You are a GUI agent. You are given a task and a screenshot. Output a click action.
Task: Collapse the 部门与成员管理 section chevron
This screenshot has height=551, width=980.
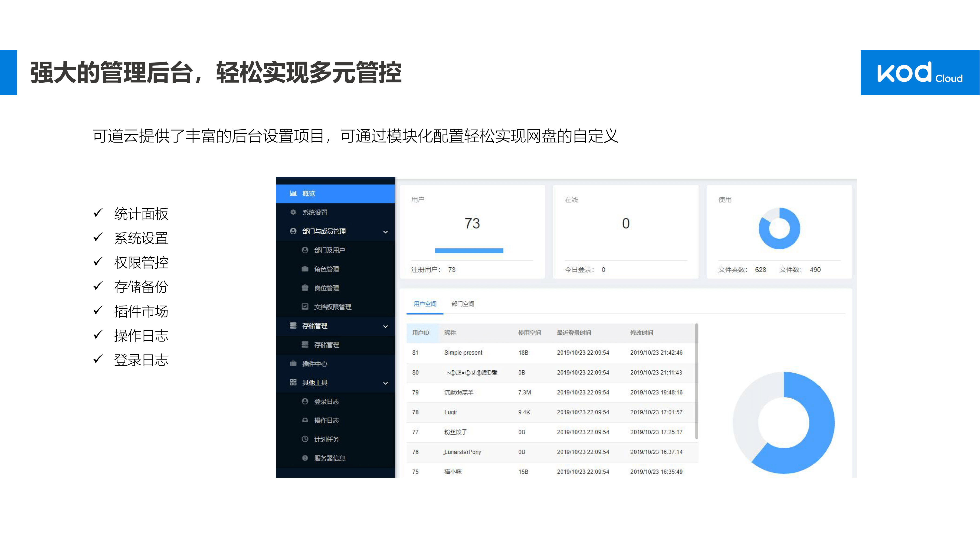[x=385, y=231]
